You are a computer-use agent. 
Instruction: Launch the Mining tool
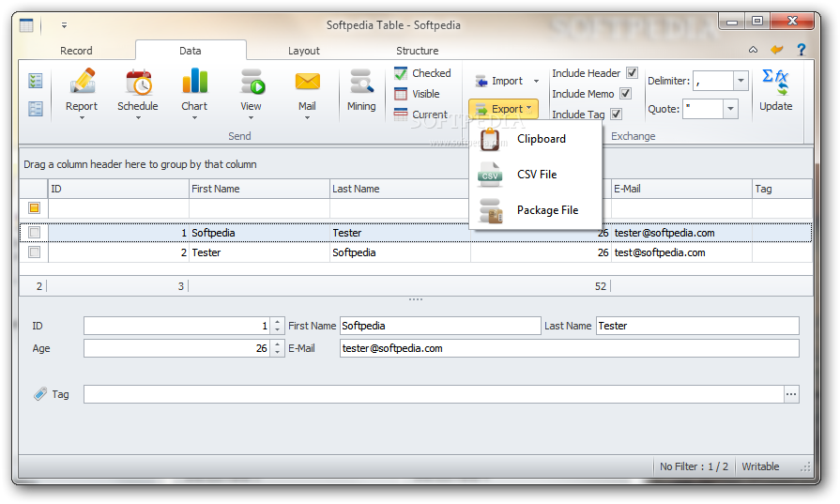tap(361, 89)
